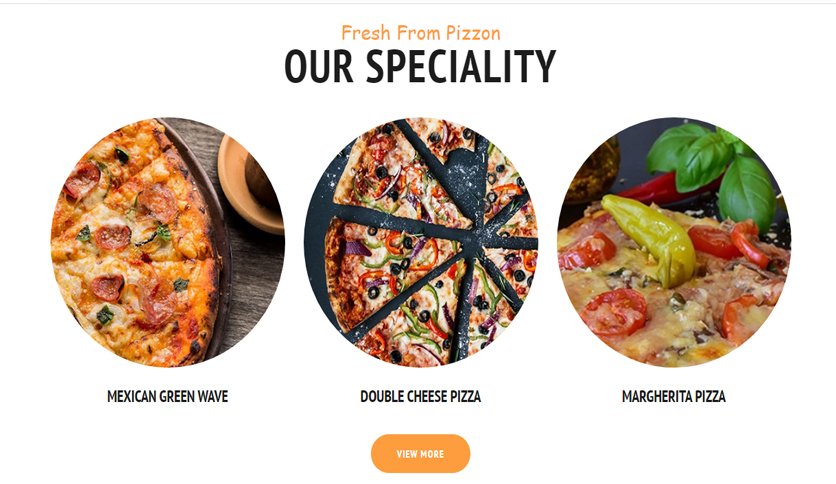Open the Mexican Green Wave pizza image
Viewport: 836px width, 484px height.
(168, 242)
